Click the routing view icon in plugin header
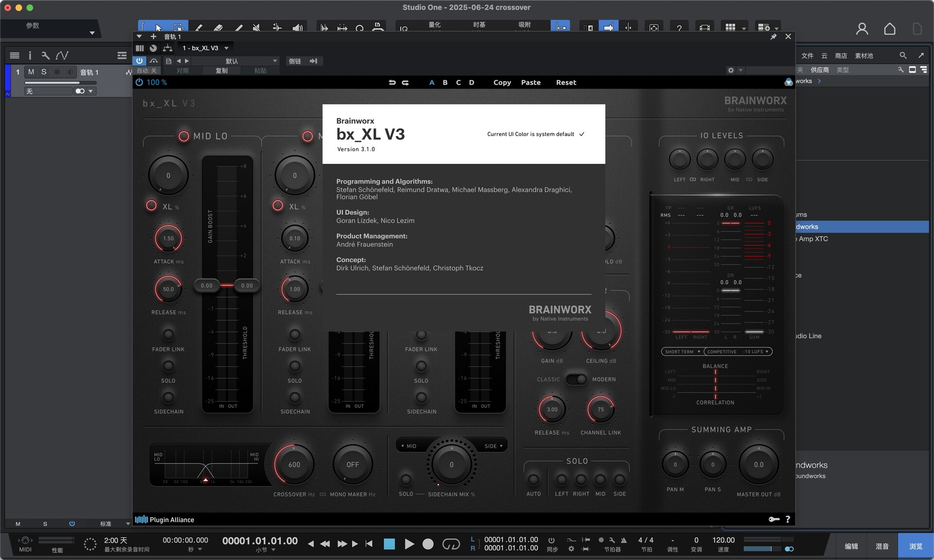Screen dimensions: 934x560 click(x=168, y=48)
